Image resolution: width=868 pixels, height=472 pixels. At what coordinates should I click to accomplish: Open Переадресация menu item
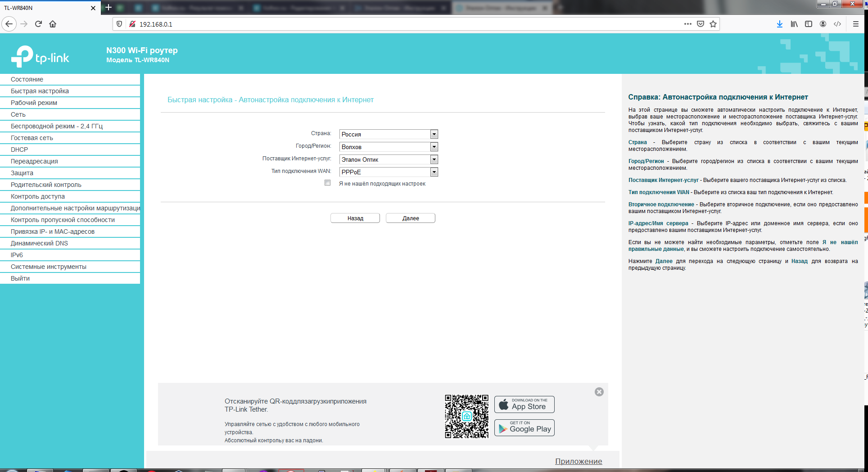[70, 161]
